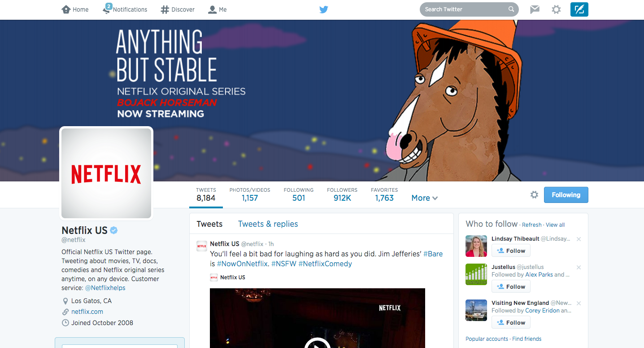This screenshot has width=644, height=348.
Task: Dismiss Justellus suggestion
Action: pyautogui.click(x=579, y=268)
